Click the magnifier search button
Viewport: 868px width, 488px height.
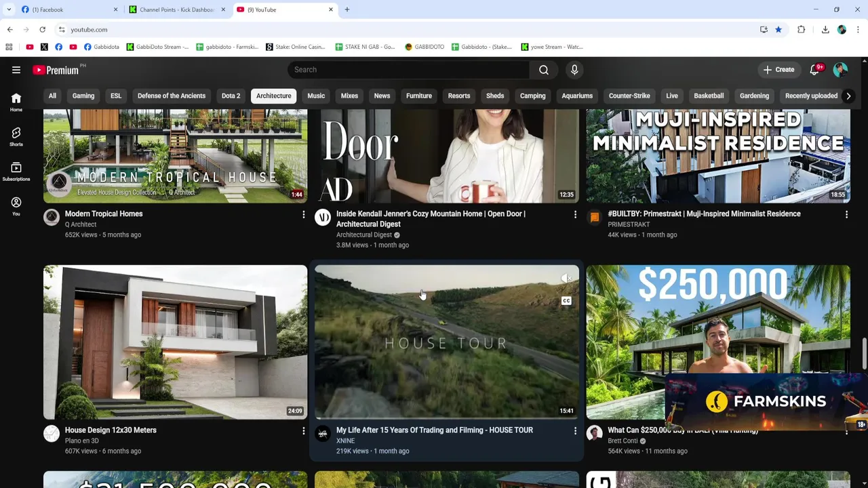544,70
